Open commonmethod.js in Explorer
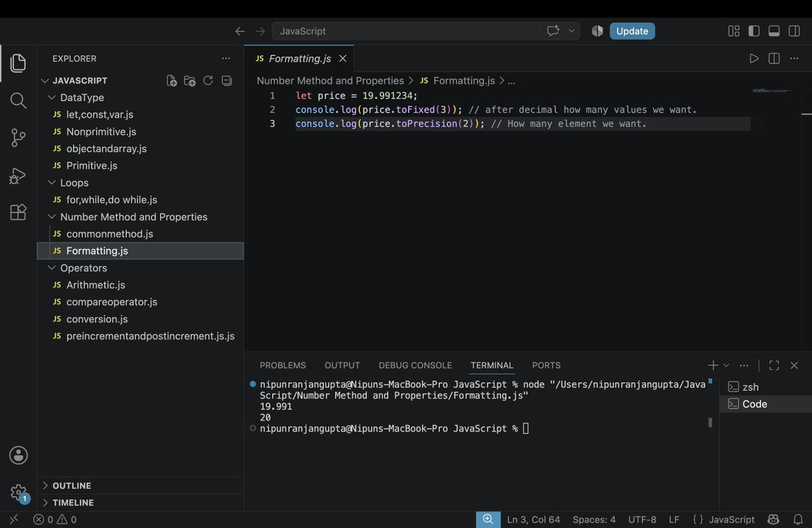812x528 pixels. [x=140, y=234]
